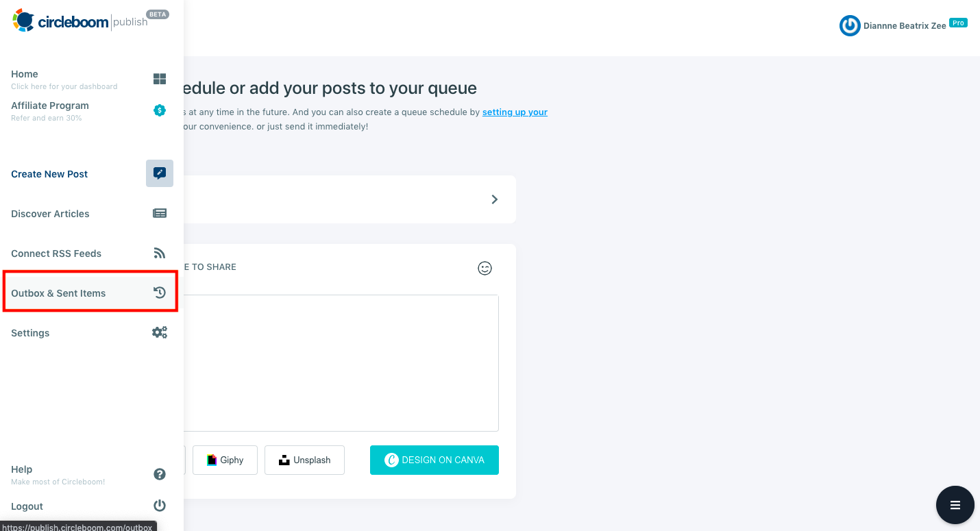Click the Create New Post pencil icon
Screen dimensions: 980x531
(x=159, y=173)
